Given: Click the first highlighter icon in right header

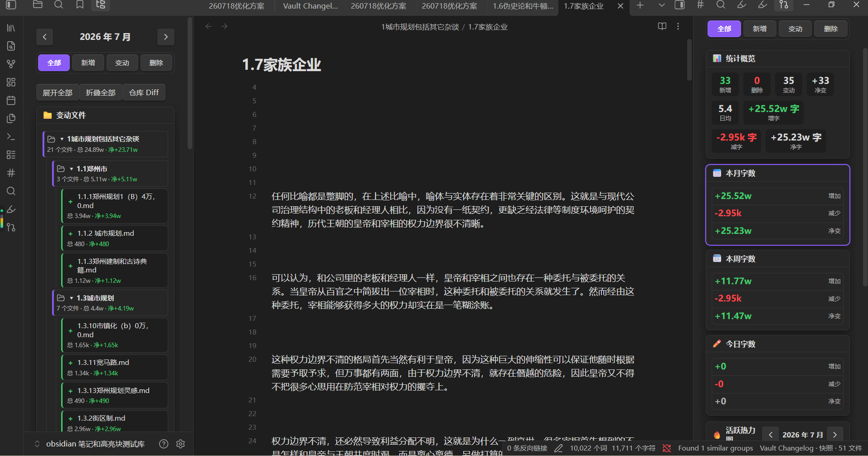Looking at the screenshot, I should click(x=742, y=5).
